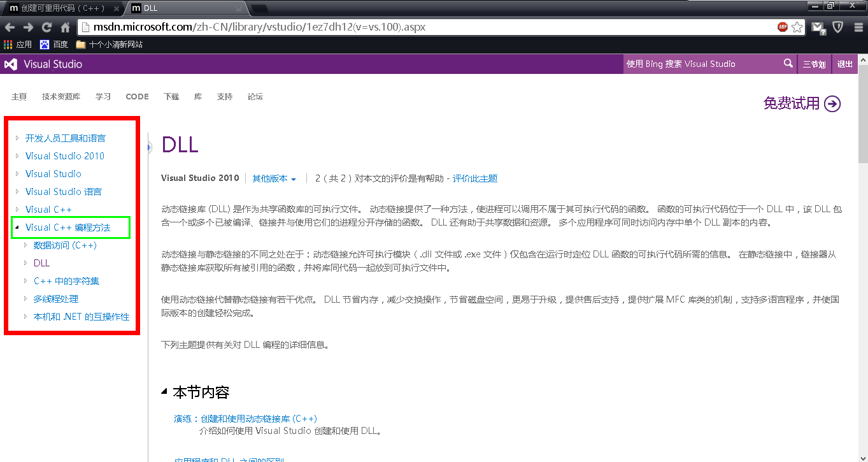The height and width of the screenshot is (462, 868).
Task: Open the 下载 menu item
Action: tap(171, 97)
